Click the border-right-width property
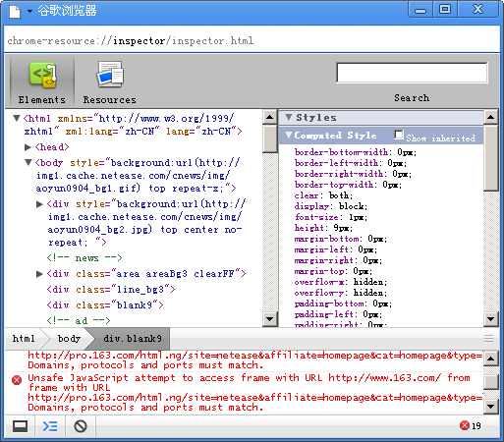 pyautogui.click(x=353, y=174)
